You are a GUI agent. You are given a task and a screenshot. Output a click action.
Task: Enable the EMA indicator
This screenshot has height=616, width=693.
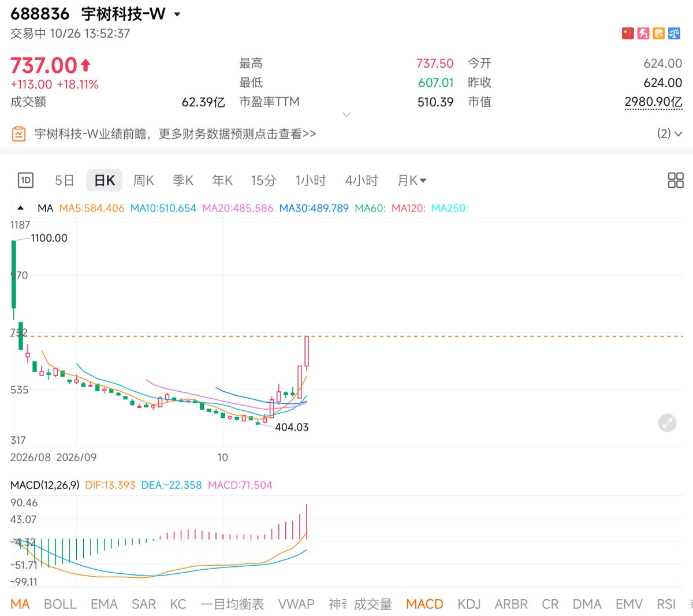(x=104, y=604)
